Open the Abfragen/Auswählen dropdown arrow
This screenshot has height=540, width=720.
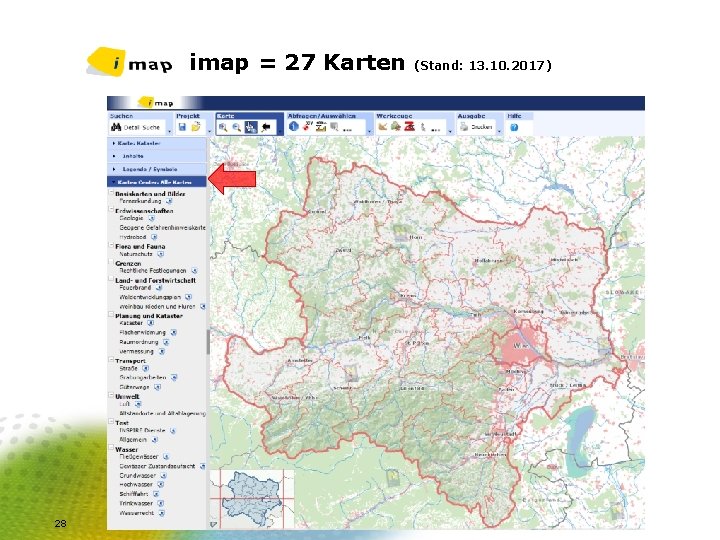[369, 132]
